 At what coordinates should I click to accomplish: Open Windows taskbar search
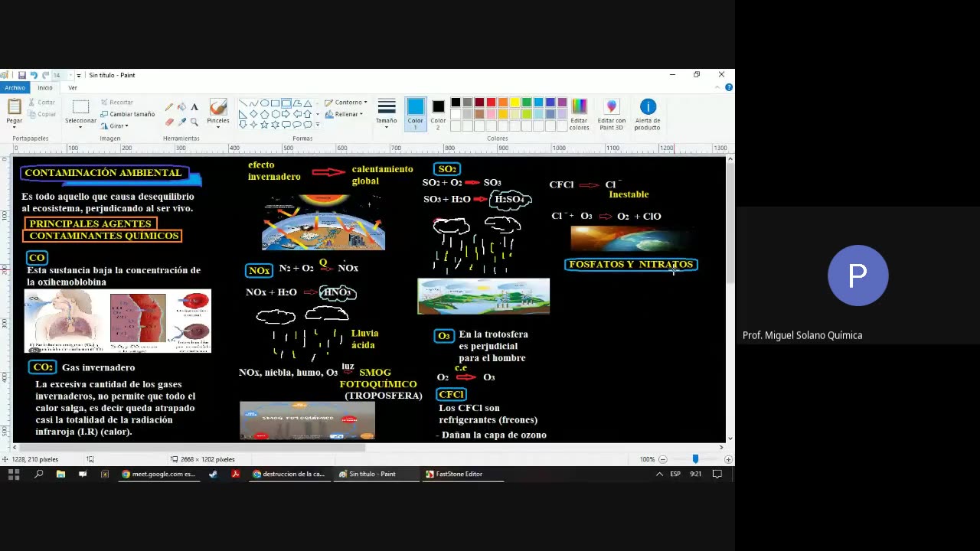click(x=39, y=474)
